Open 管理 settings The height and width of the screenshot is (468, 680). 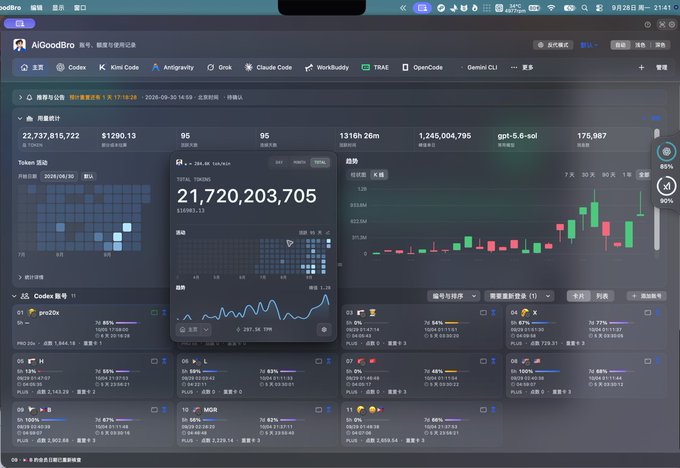661,67
